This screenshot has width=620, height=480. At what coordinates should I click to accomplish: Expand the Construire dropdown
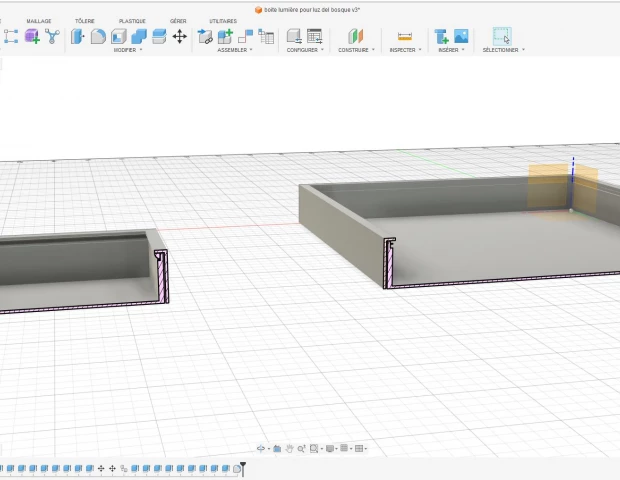click(x=356, y=50)
